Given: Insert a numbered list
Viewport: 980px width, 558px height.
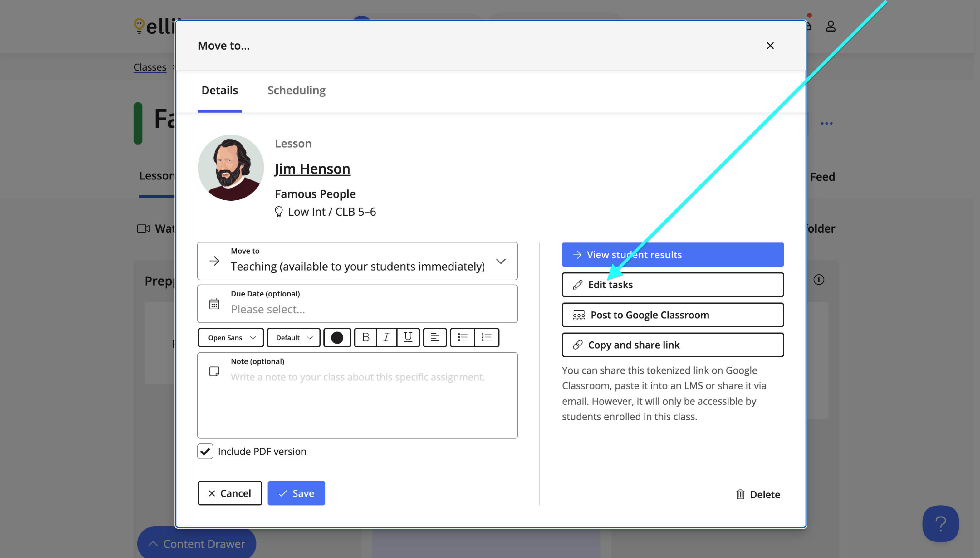Looking at the screenshot, I should coord(486,337).
